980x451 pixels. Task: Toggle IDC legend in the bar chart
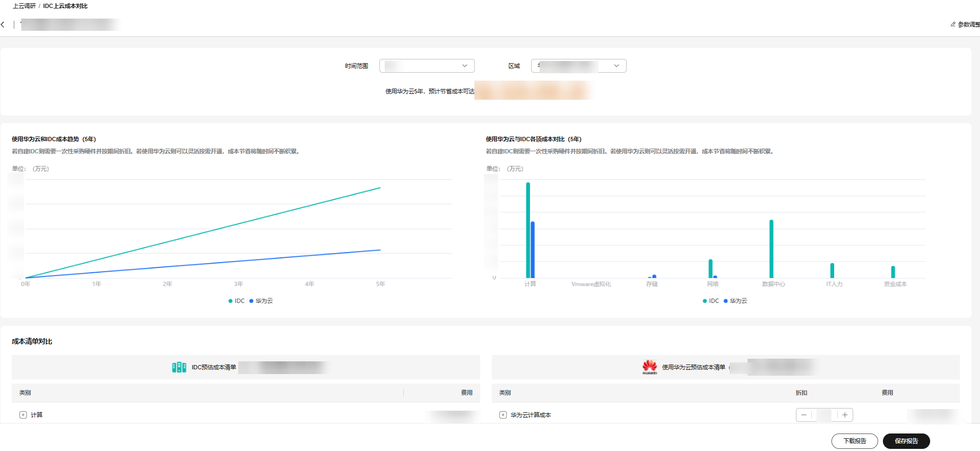point(711,301)
